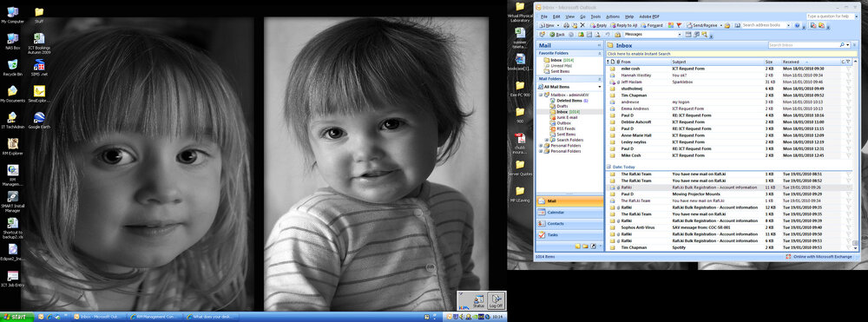Toggle flag on Debbie Ashcroft email row
The height and width of the screenshot is (322, 868).
click(849, 122)
